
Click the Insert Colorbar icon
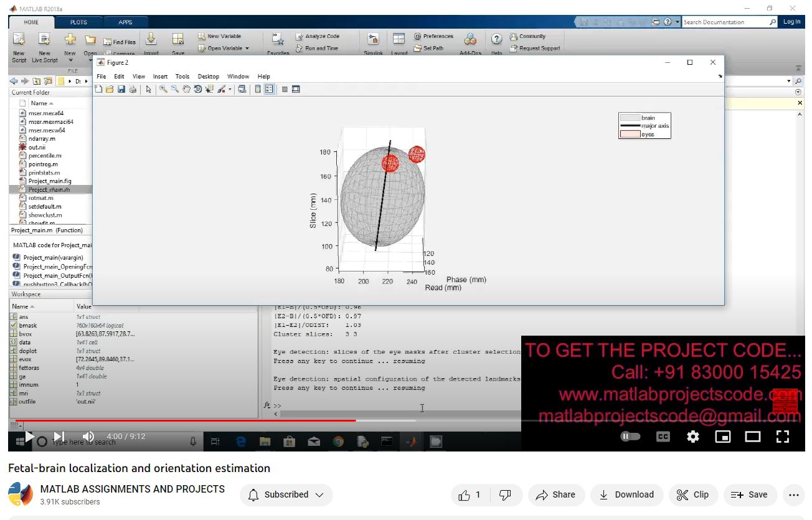coord(258,90)
